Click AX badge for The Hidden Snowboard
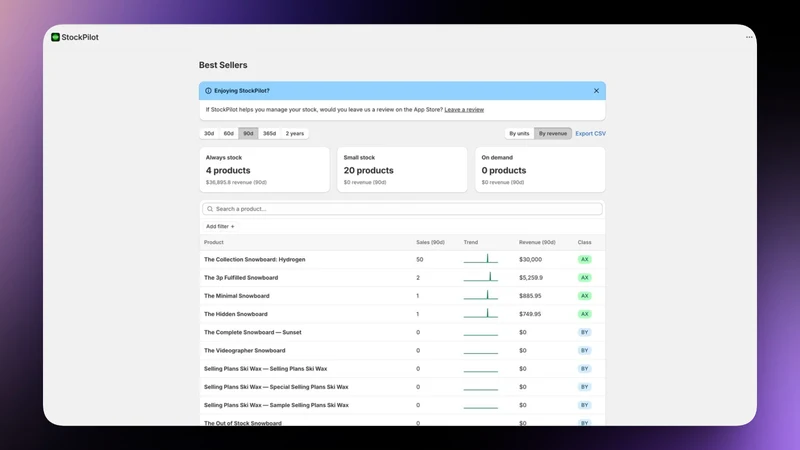Viewport: 800px width, 450px height. 585,314
